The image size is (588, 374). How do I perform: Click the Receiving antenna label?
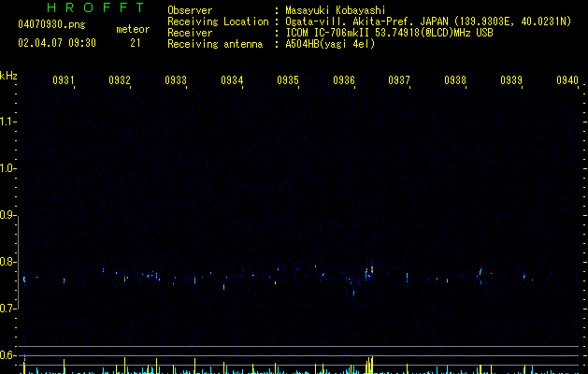pyautogui.click(x=215, y=44)
